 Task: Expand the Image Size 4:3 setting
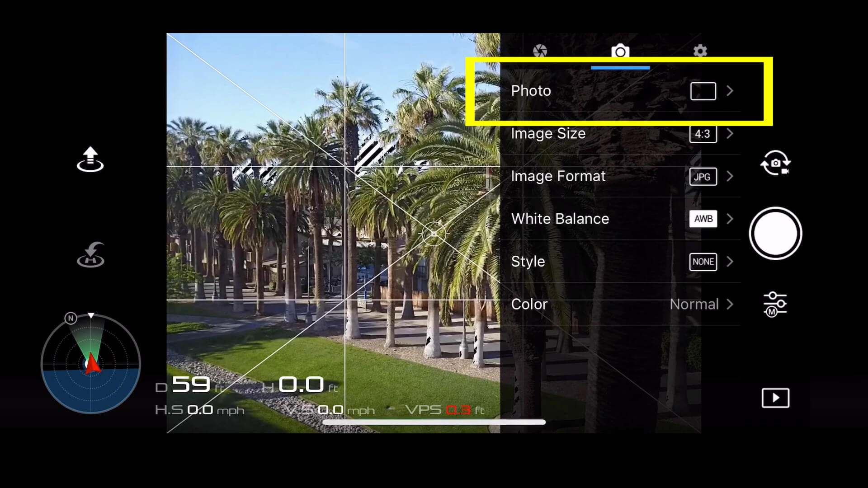click(x=730, y=133)
